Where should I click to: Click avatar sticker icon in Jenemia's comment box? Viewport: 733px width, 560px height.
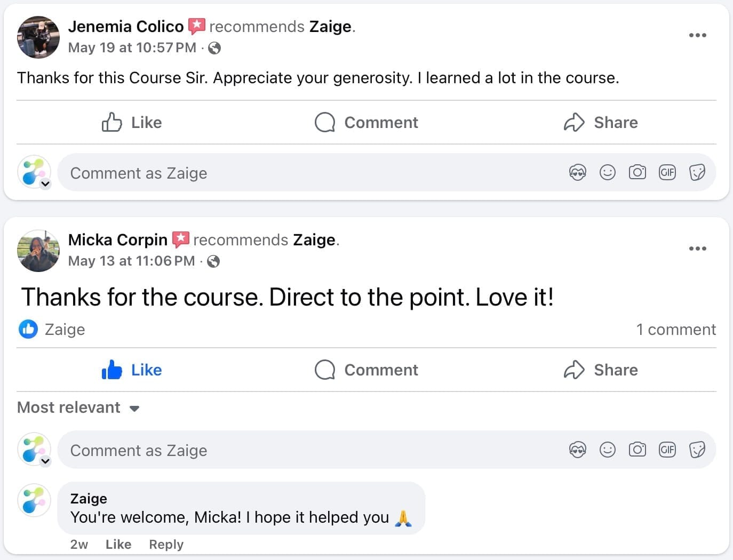pyautogui.click(x=578, y=172)
